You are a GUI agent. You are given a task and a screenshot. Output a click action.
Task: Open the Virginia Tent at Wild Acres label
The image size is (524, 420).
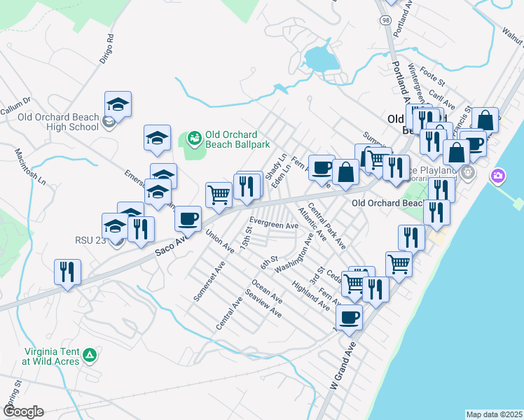pyautogui.click(x=51, y=356)
